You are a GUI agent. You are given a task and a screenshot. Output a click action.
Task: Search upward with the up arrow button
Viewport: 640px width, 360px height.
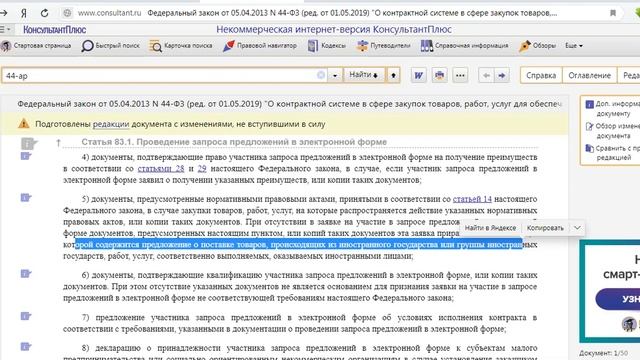(393, 76)
